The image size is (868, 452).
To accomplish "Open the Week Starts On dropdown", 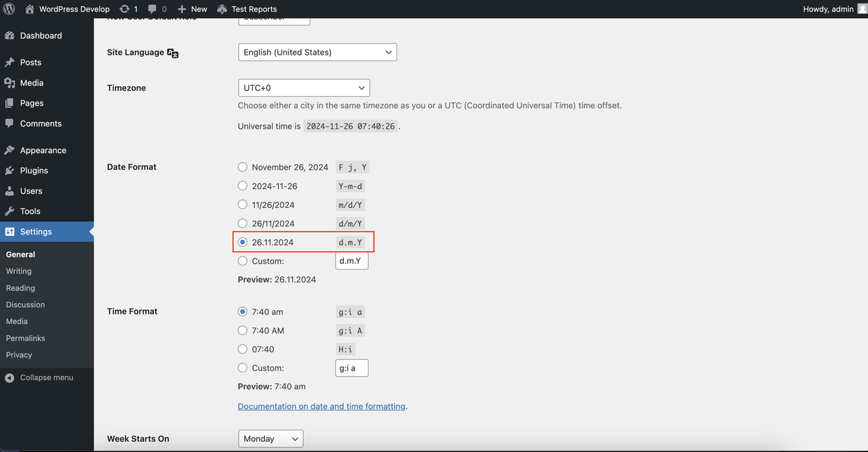I will 271,439.
